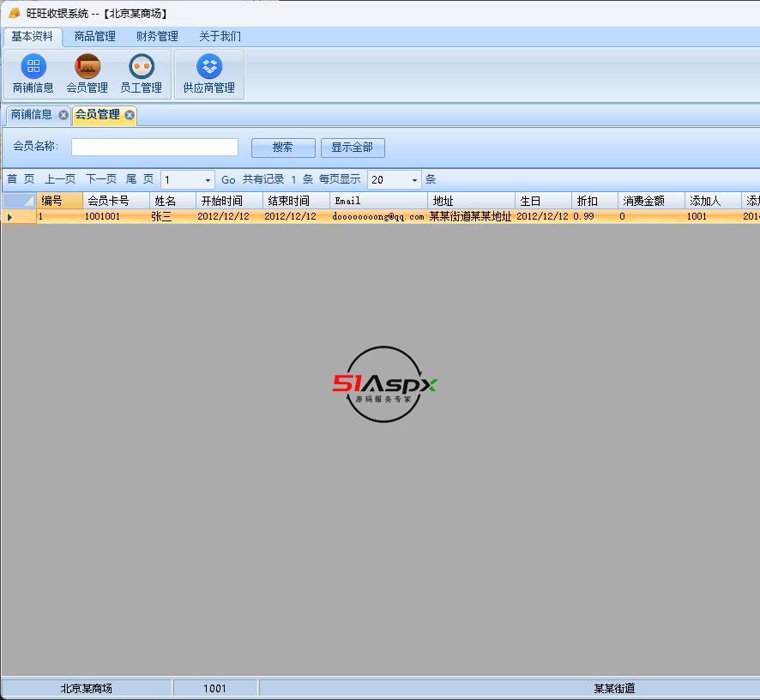Close the 会员管理 document tab
This screenshot has width=760, height=700.
pyautogui.click(x=130, y=115)
